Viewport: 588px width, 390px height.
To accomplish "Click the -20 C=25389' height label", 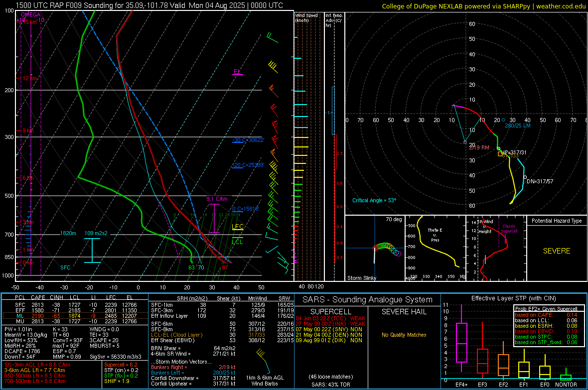I will (x=248, y=165).
